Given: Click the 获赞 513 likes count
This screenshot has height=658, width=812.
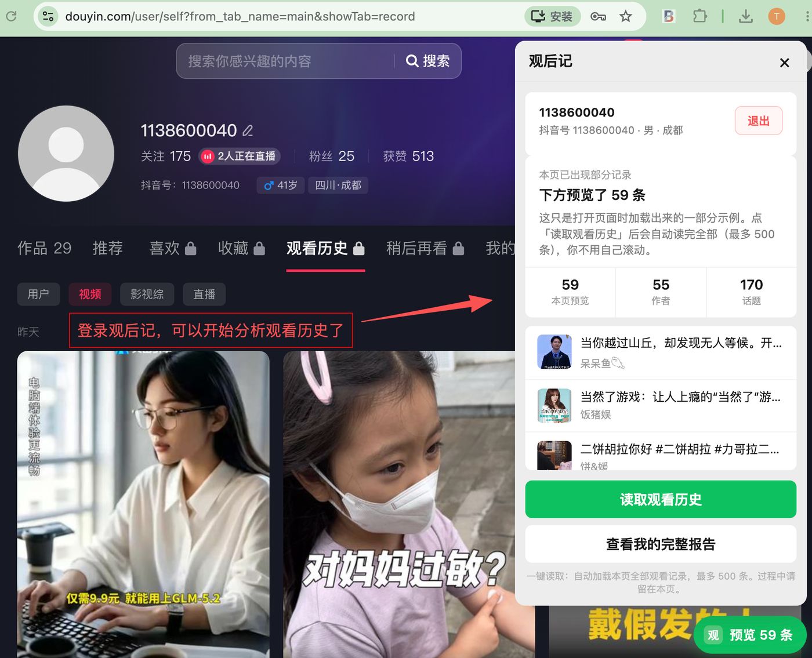Looking at the screenshot, I should click(408, 156).
